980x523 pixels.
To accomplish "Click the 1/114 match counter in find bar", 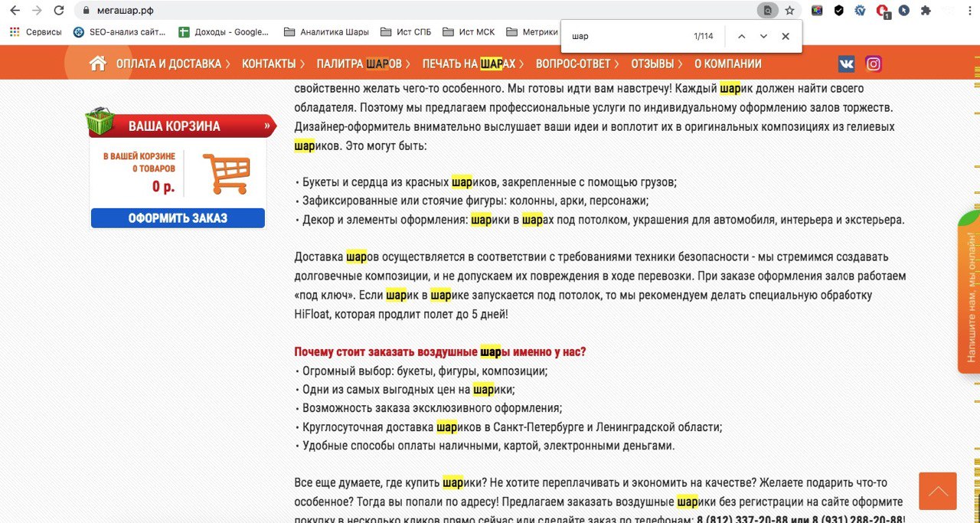I will pyautogui.click(x=703, y=36).
